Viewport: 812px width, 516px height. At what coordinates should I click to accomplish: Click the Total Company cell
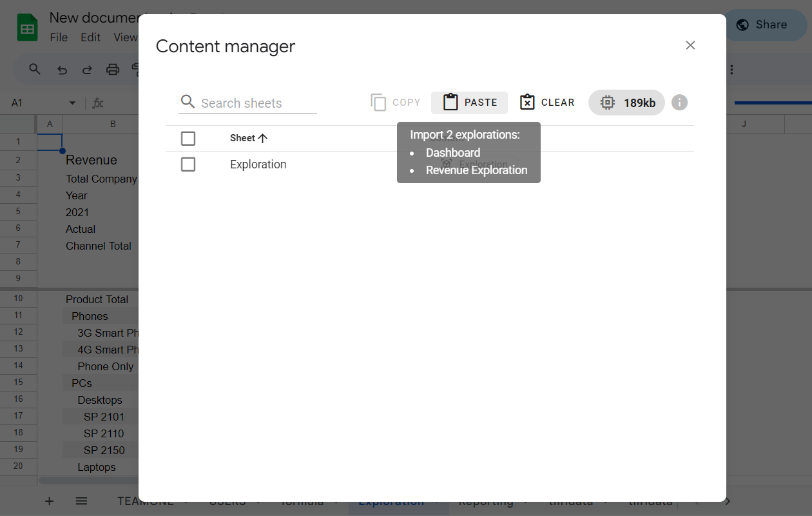click(x=101, y=179)
